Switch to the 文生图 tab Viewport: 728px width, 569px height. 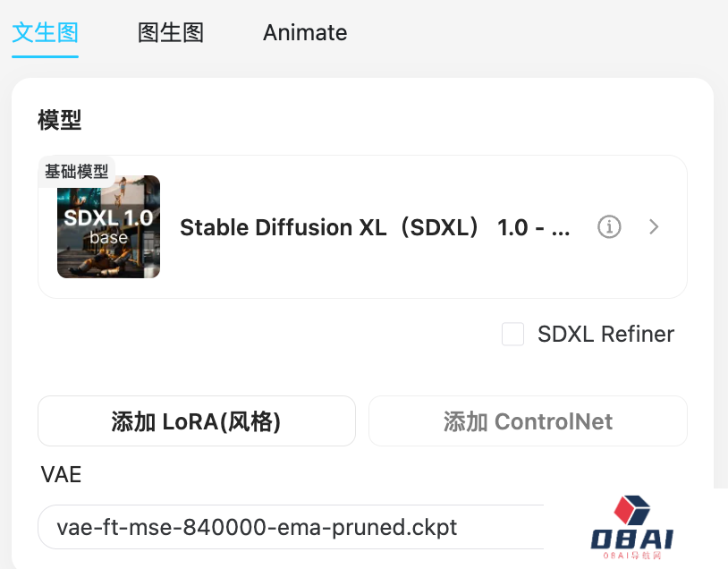pos(45,33)
